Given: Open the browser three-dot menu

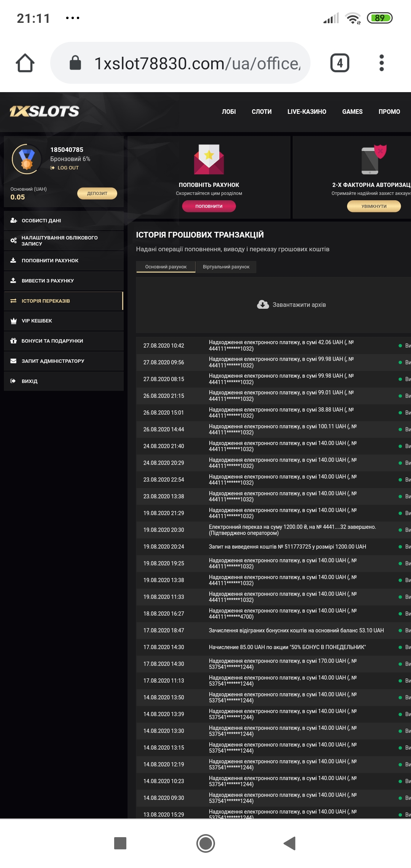Looking at the screenshot, I should pyautogui.click(x=381, y=63).
